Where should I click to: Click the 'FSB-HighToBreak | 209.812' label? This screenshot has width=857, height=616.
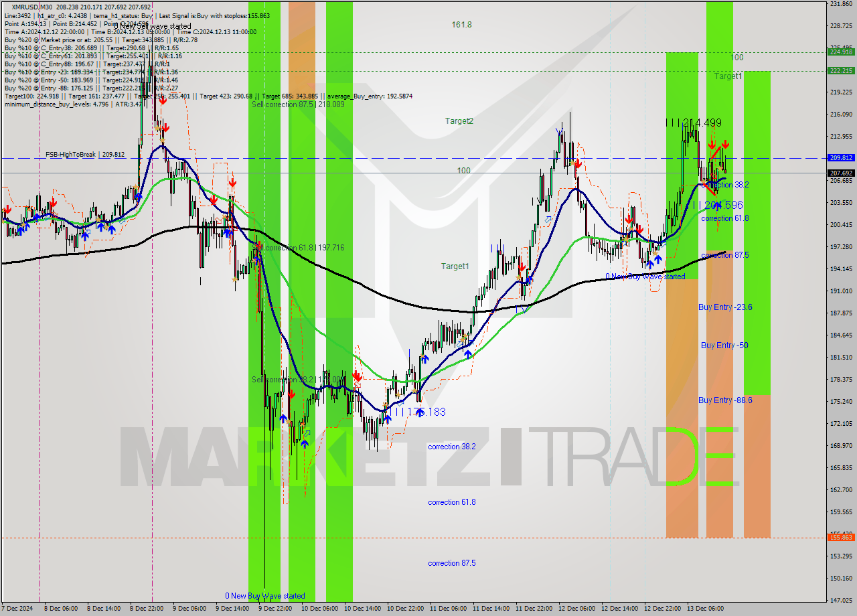click(x=85, y=155)
